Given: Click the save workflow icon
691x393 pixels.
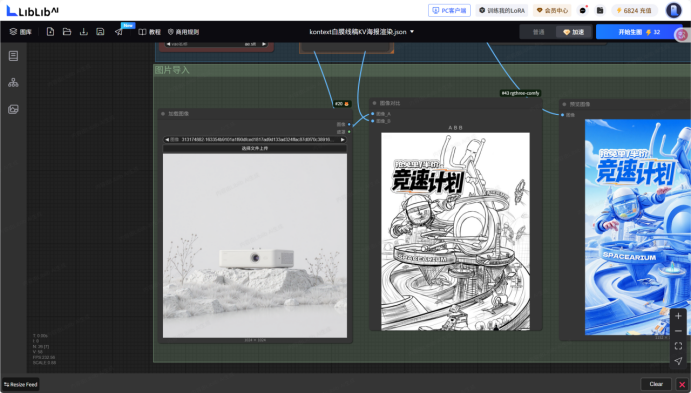Looking at the screenshot, I should click(100, 32).
